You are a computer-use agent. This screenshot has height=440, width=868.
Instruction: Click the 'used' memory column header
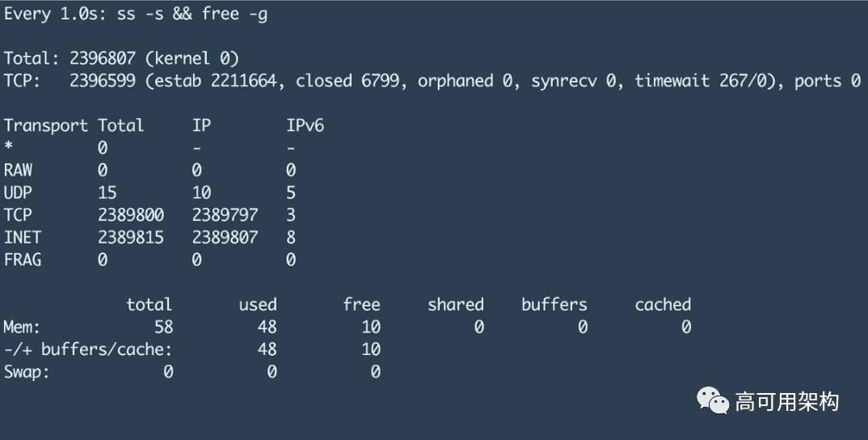coord(258,304)
